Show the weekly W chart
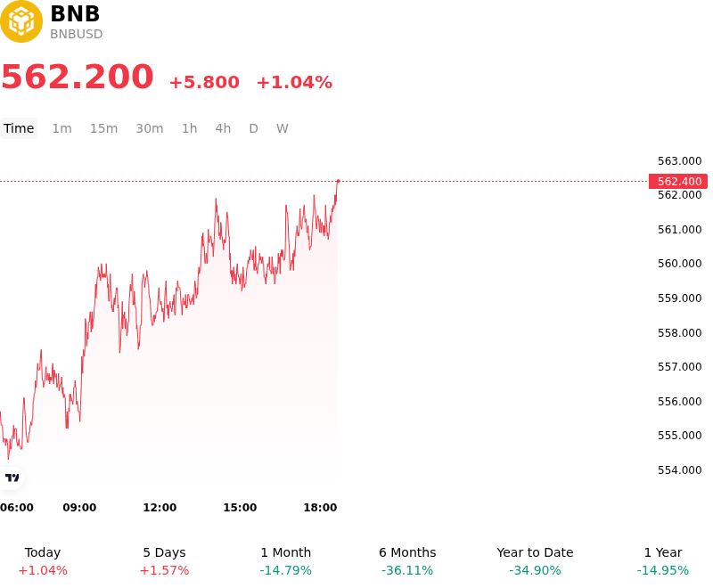 click(x=282, y=128)
